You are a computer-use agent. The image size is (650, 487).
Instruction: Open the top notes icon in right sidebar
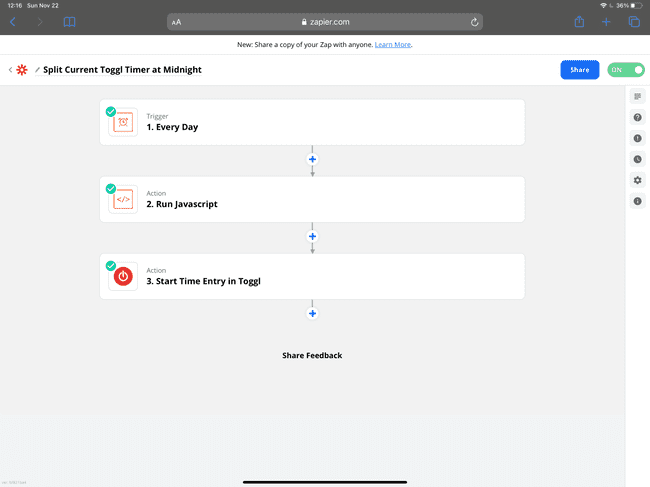pyautogui.click(x=638, y=97)
